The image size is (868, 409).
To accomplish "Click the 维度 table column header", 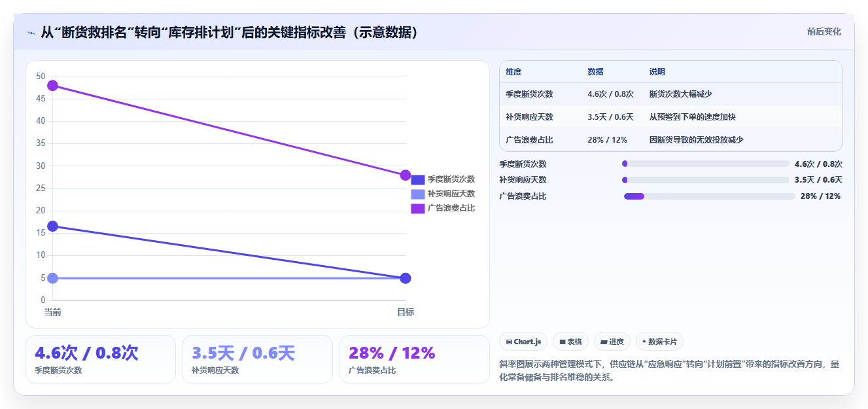I will pos(513,72).
